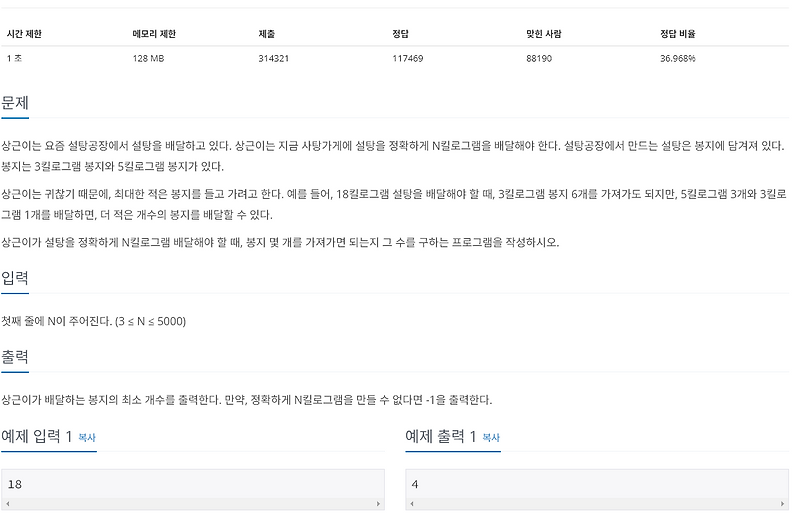The image size is (800, 520).
Task: Click the sample input scrollbar track
Action: (x=193, y=504)
